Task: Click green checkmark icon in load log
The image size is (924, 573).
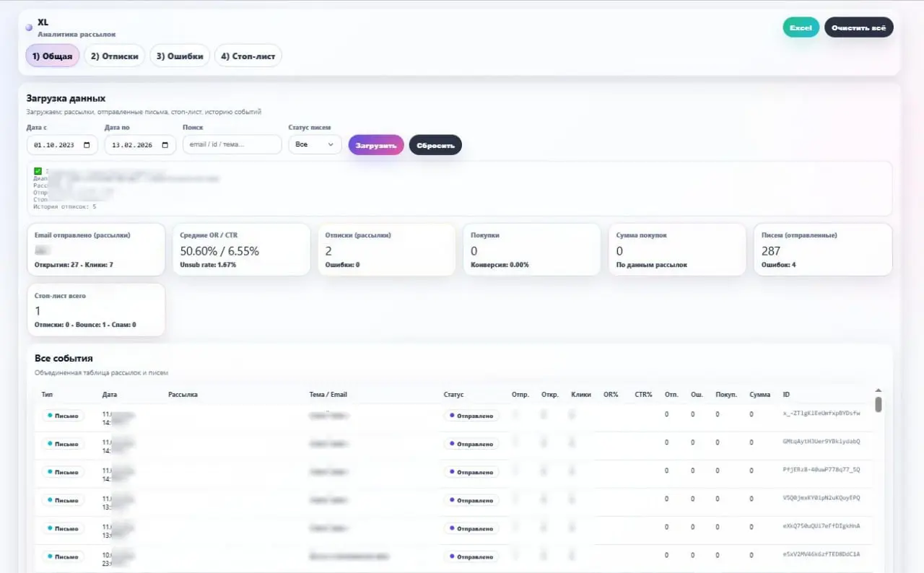Action: click(x=38, y=171)
